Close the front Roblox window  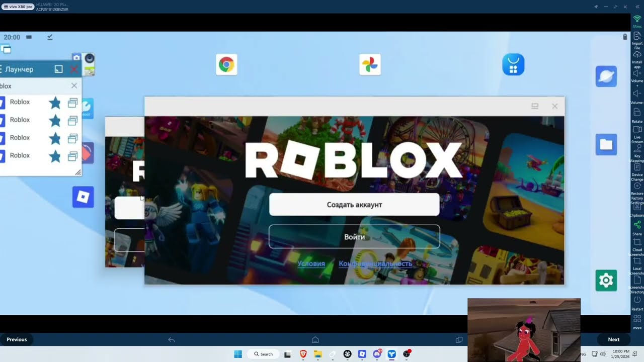(x=554, y=106)
